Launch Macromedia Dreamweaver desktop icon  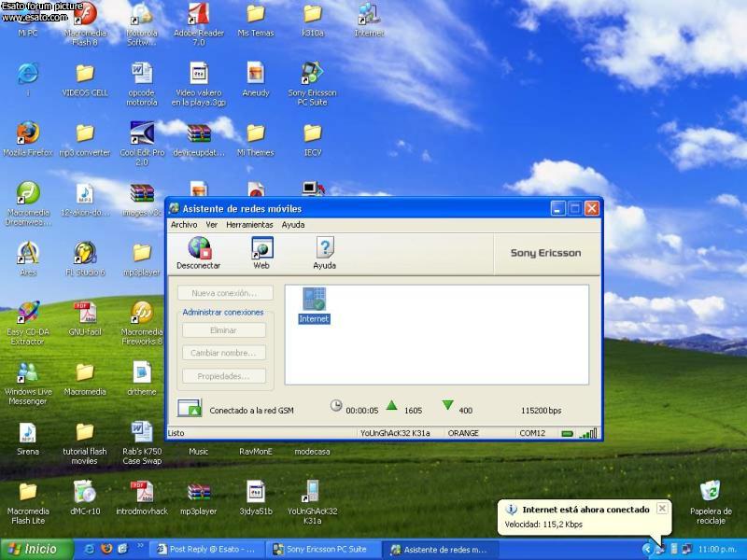[x=28, y=203]
